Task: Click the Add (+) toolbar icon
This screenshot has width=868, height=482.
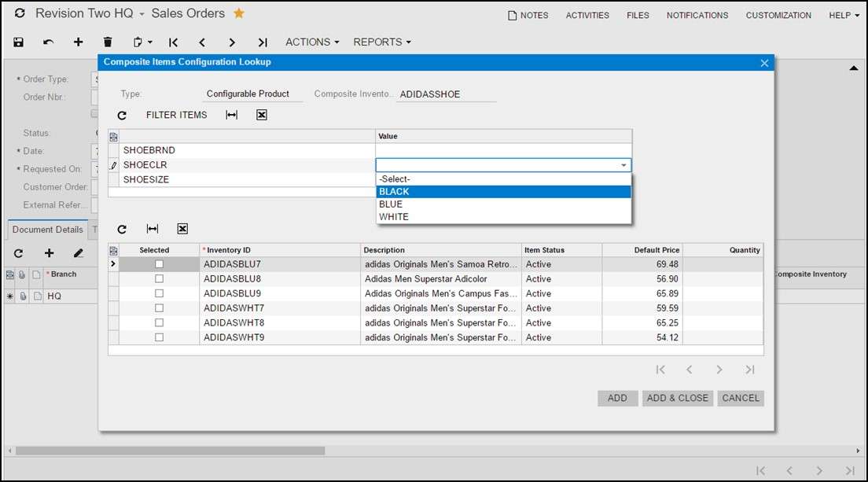Action: (78, 42)
